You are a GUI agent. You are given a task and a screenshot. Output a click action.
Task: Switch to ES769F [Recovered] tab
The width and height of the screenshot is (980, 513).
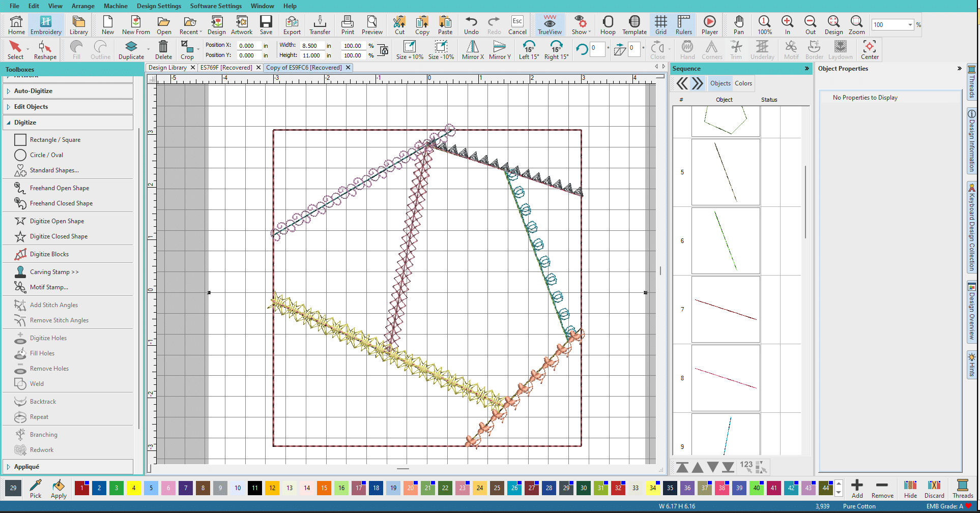pos(226,68)
